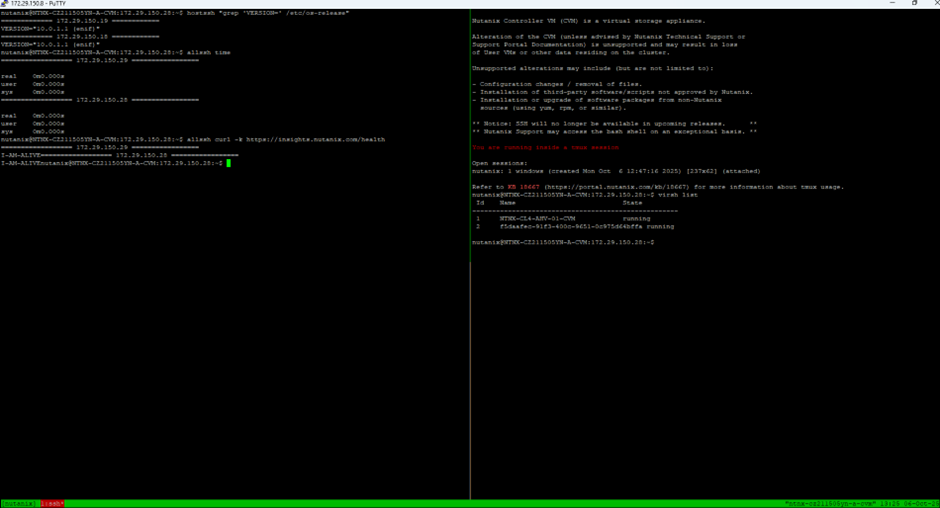Click the 'Support Portal Documentation' warning line

(605, 44)
